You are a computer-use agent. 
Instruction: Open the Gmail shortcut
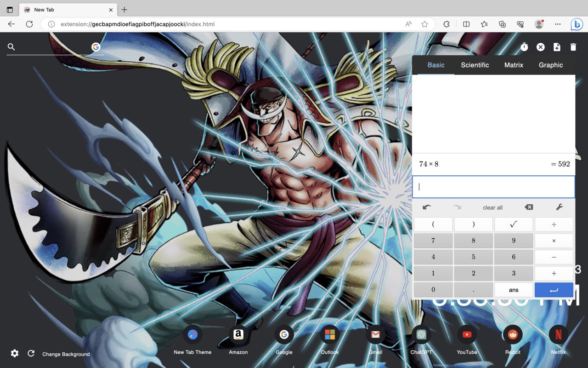[x=375, y=340]
